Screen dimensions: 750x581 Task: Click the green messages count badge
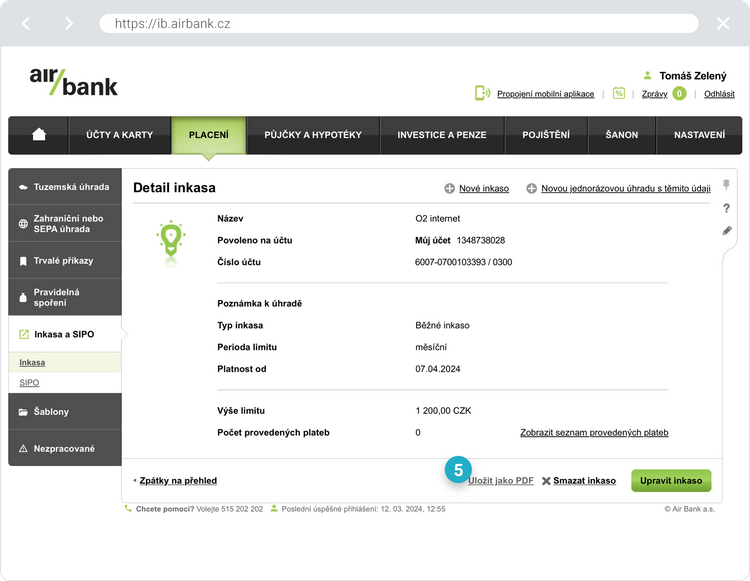679,94
